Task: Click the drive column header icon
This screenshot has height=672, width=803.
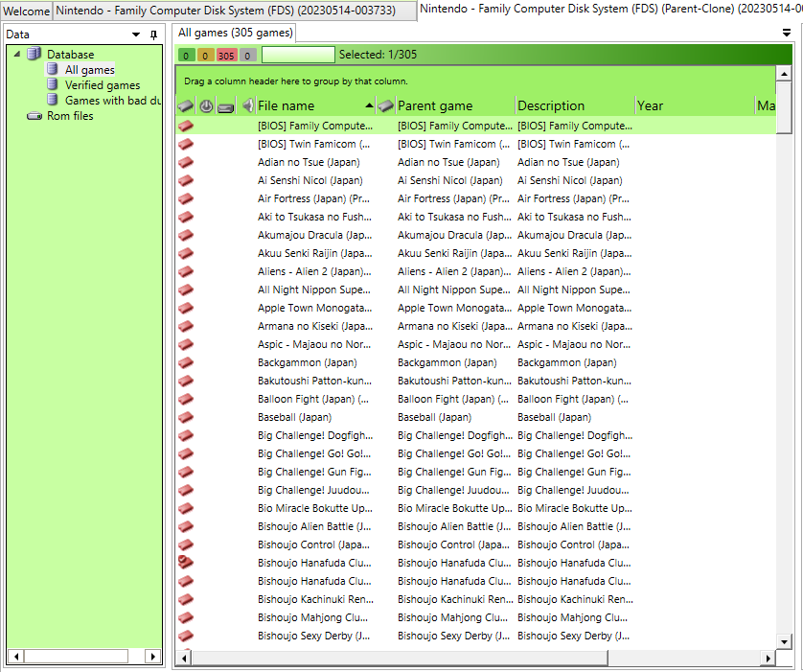Action: click(x=225, y=106)
